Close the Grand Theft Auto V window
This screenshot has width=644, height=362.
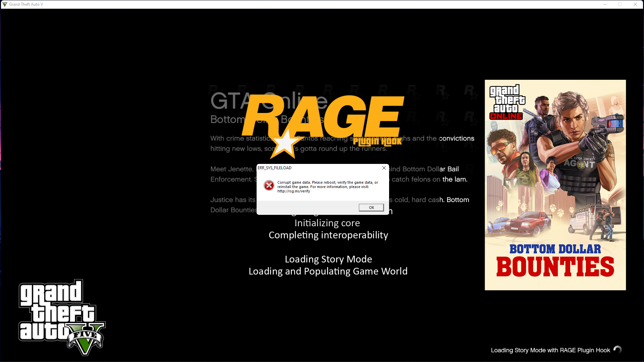[635, 4]
